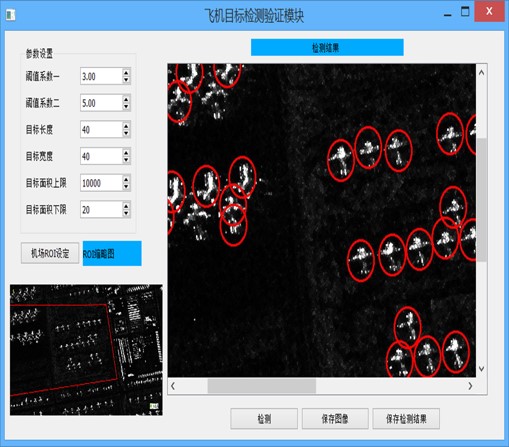Image resolution: width=509 pixels, height=447 pixels.
Task: Click the 机场ROI设定 button
Action: coord(50,253)
